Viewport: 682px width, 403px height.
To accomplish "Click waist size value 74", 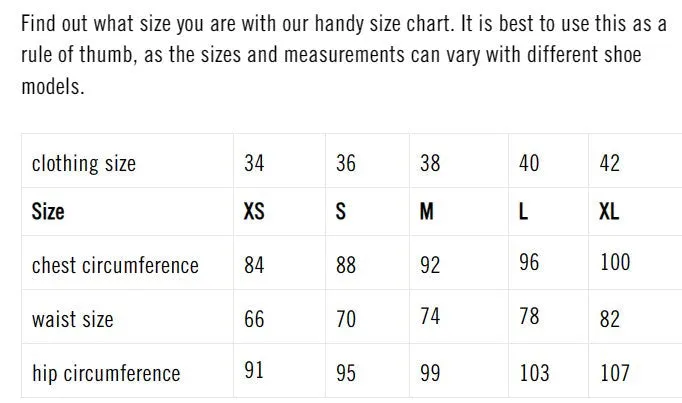I will click(x=430, y=316).
